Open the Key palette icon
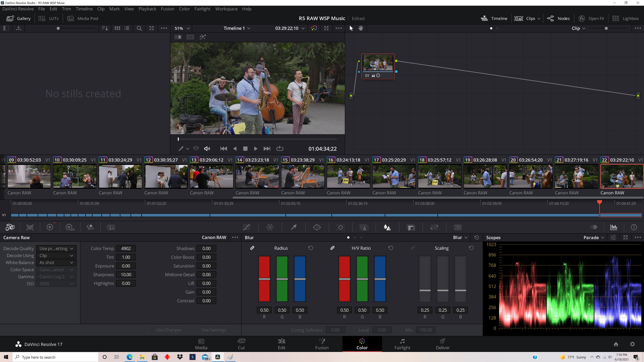644x362 pixels. coord(411,227)
